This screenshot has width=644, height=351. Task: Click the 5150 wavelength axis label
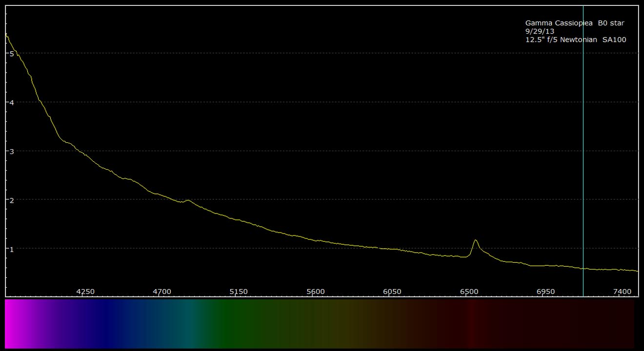239,292
